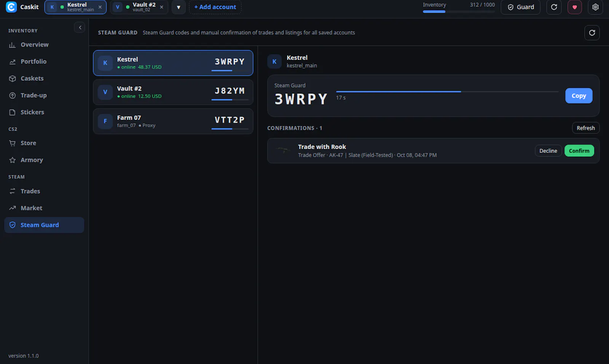Click the Kestrel avatar in detail header
This screenshot has width=609, height=364.
(x=274, y=62)
